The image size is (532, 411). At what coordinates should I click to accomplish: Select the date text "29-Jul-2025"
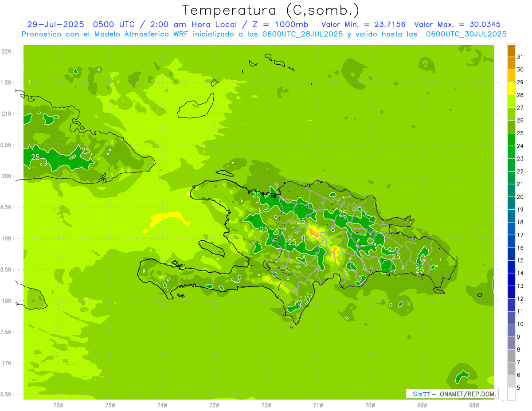point(55,24)
